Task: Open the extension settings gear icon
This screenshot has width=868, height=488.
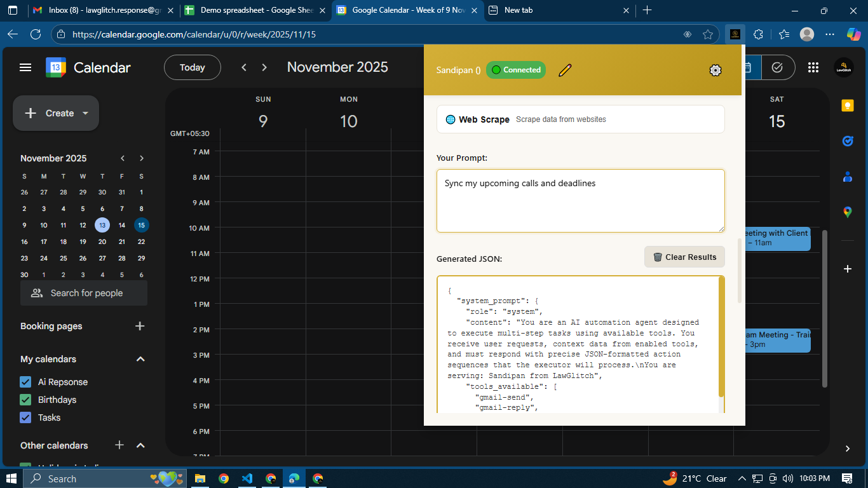Action: [x=715, y=71]
